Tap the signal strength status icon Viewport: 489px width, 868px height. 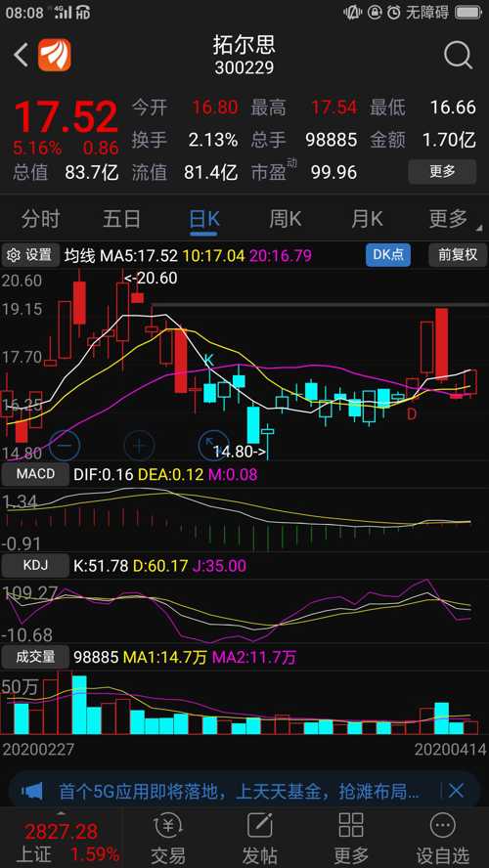(x=64, y=12)
